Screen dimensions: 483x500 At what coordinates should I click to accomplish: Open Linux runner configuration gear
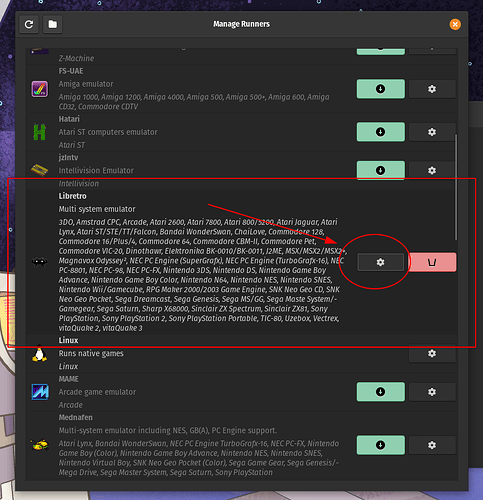[432, 353]
